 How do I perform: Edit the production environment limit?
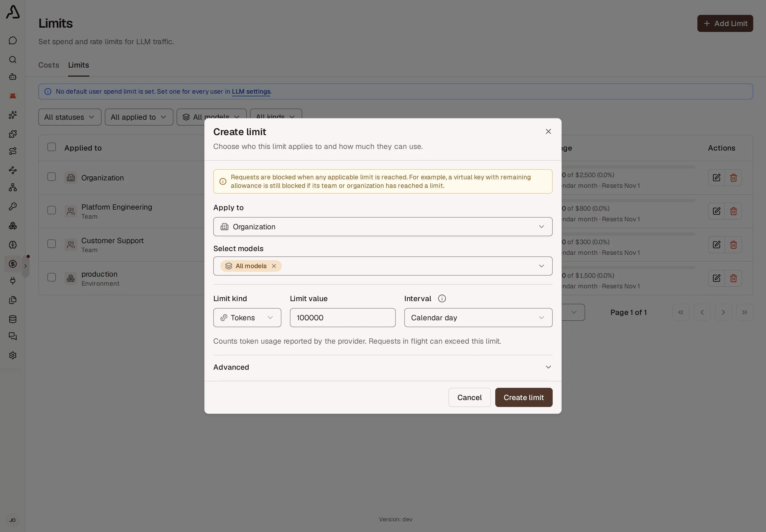click(716, 278)
